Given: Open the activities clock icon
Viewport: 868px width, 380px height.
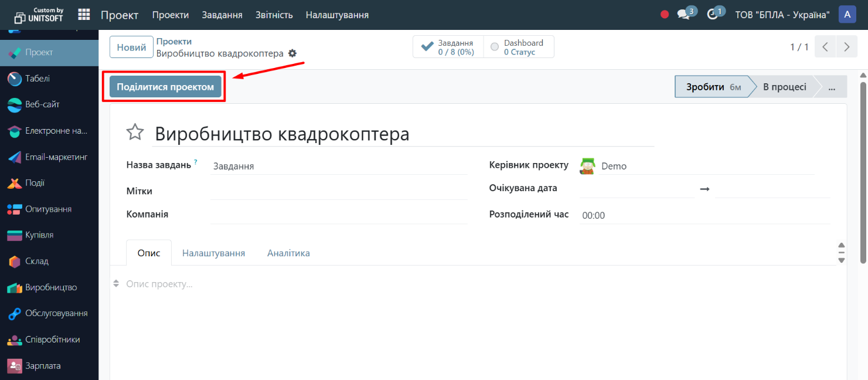Looking at the screenshot, I should click(713, 15).
